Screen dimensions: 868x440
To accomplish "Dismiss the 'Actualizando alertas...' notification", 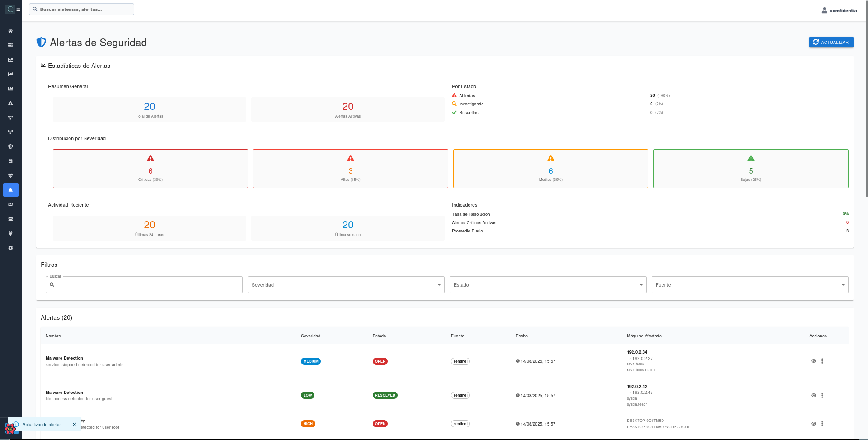I will [75, 425].
